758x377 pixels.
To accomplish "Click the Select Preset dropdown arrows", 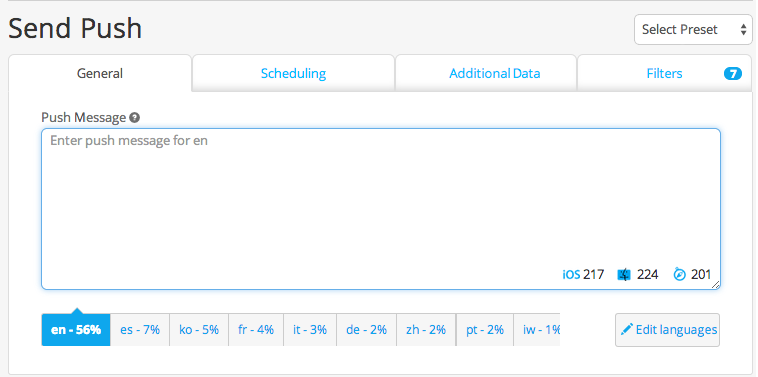I will pos(743,29).
